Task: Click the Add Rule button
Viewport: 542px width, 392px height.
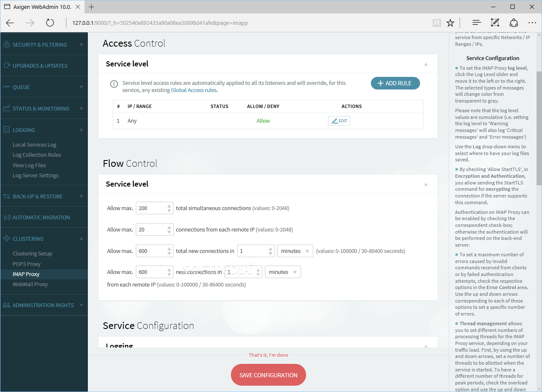Action: coord(395,83)
